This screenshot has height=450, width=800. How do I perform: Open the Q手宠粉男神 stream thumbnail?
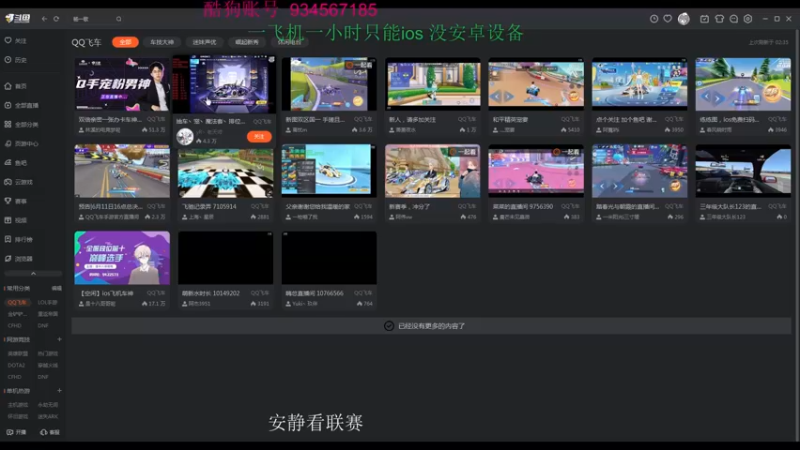122,84
